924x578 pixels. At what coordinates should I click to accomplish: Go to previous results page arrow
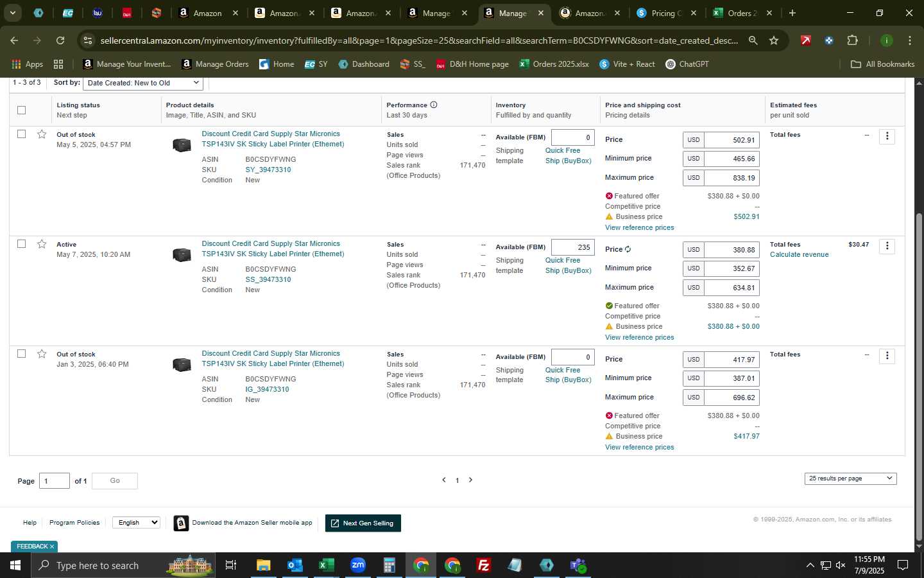(x=443, y=480)
